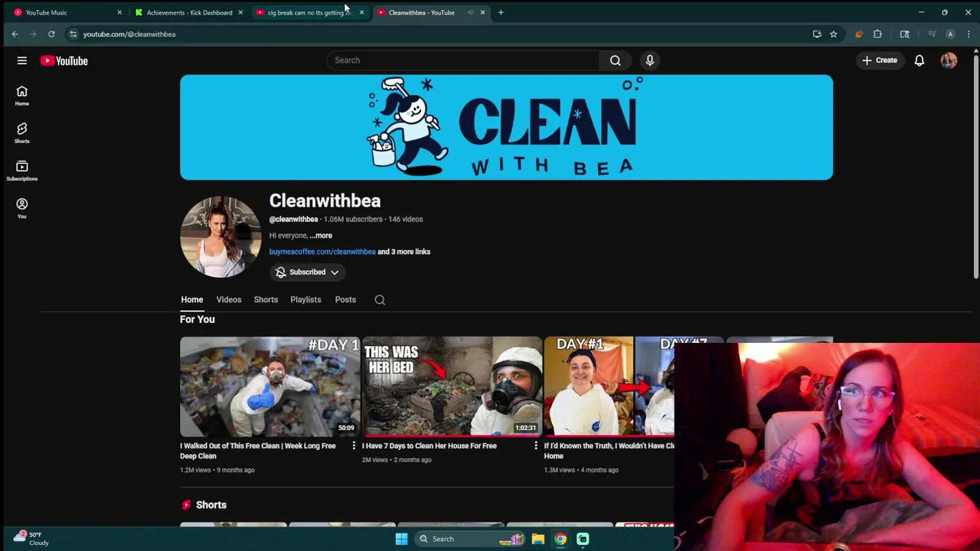This screenshot has height=551, width=980.
Task: Open a new browser tab
Action: [x=501, y=12]
